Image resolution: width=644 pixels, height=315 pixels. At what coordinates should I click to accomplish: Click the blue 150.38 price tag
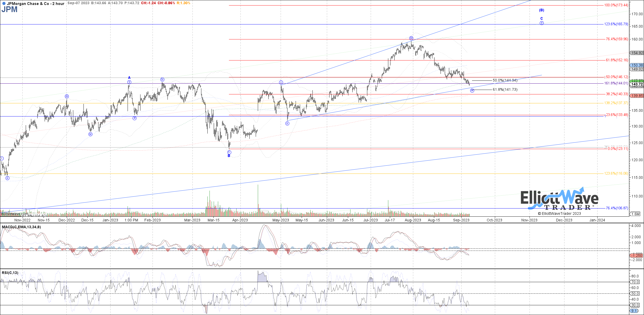tap(637, 65)
